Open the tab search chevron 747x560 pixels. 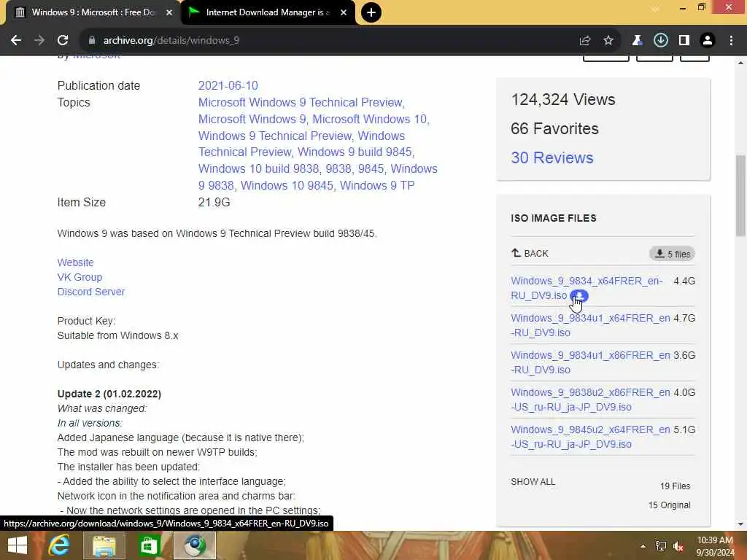pos(655,9)
